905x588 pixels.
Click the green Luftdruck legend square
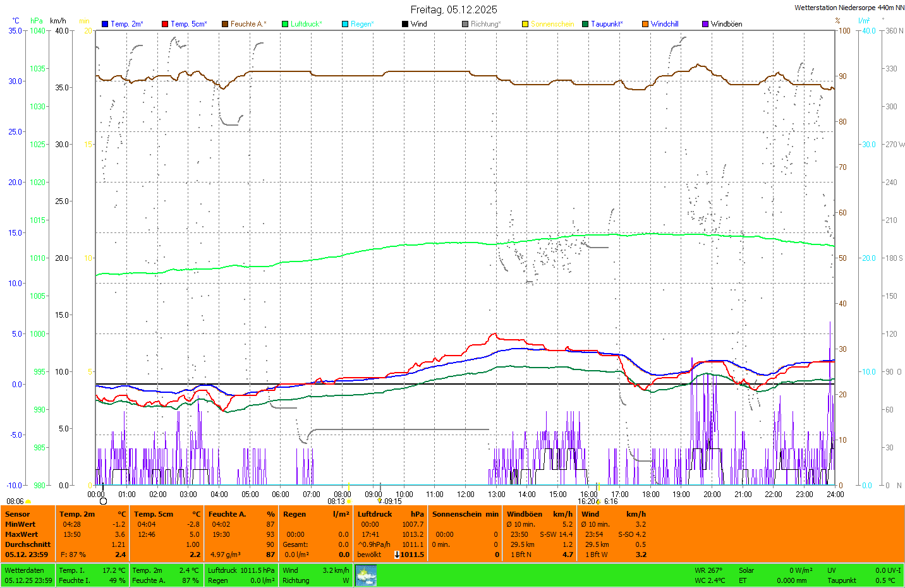(285, 24)
